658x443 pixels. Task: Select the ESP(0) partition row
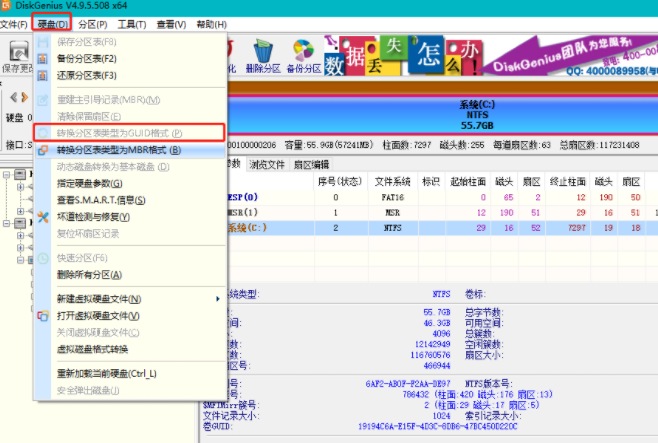[x=443, y=197]
